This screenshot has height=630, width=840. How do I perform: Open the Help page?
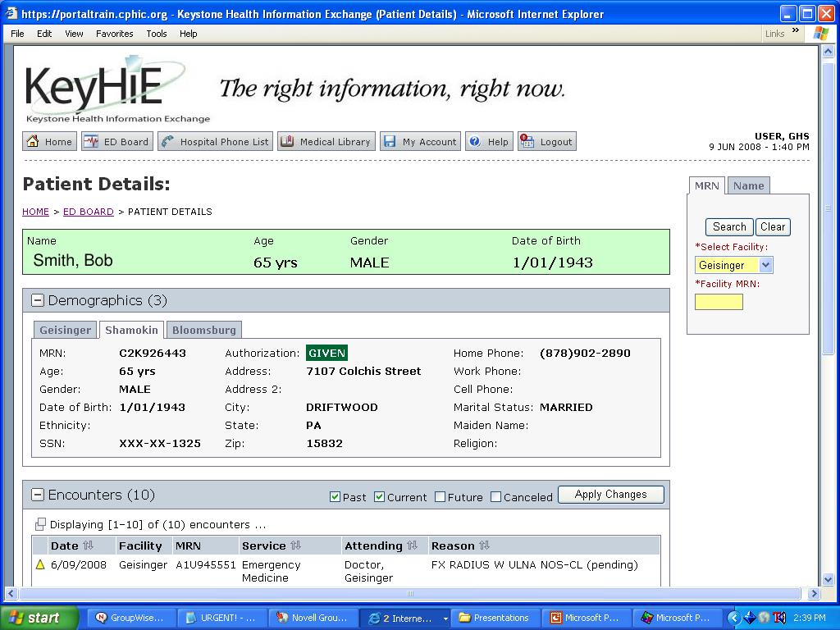tap(489, 141)
